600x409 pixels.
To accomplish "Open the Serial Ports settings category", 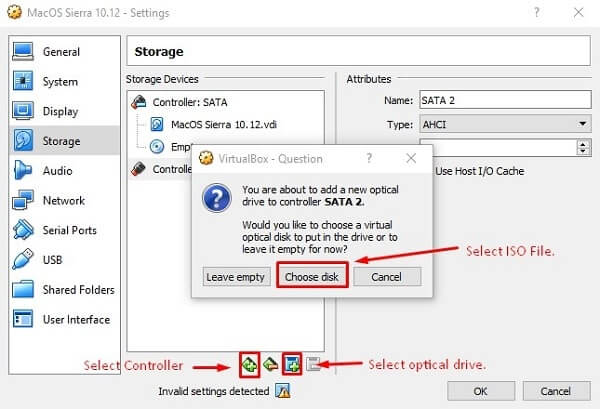I will point(64,230).
